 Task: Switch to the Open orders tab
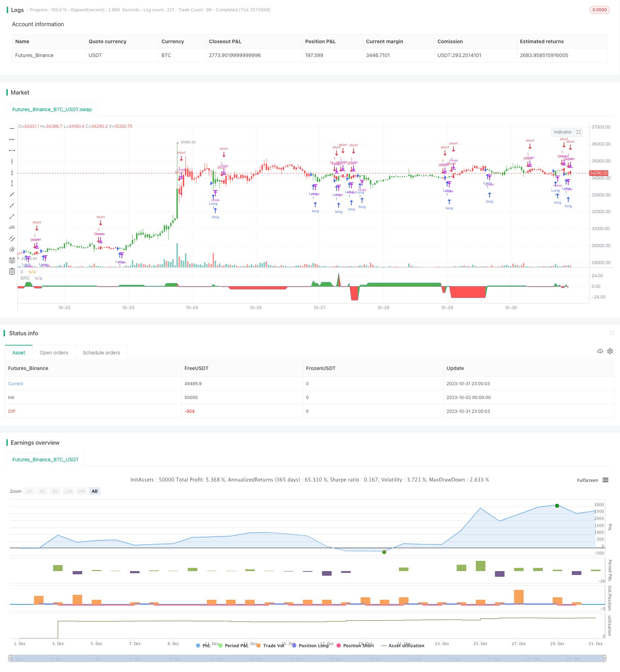pyautogui.click(x=54, y=353)
